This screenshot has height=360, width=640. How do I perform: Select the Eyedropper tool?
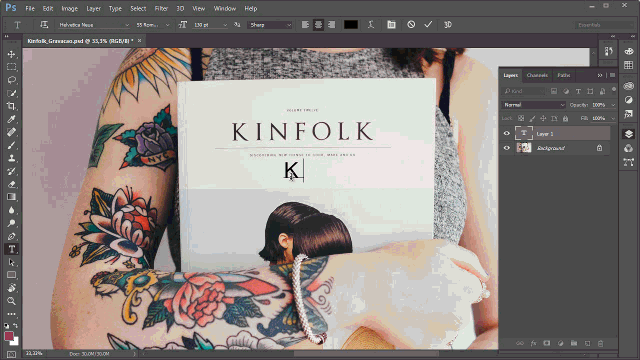pos(11,119)
